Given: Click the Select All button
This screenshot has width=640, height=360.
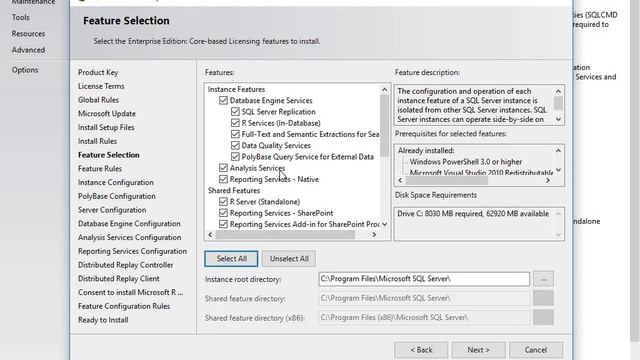Looking at the screenshot, I should [x=231, y=259].
